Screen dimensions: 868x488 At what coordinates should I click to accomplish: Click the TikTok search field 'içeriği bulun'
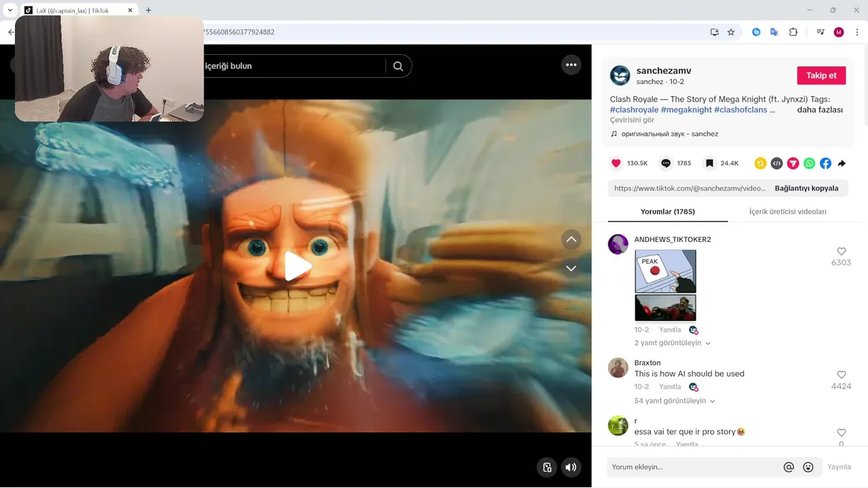click(294, 66)
